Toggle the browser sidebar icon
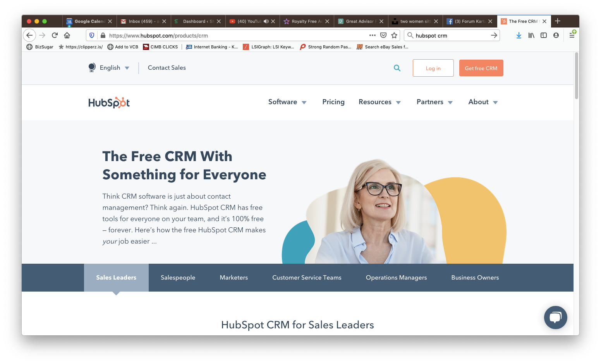 pos(544,35)
